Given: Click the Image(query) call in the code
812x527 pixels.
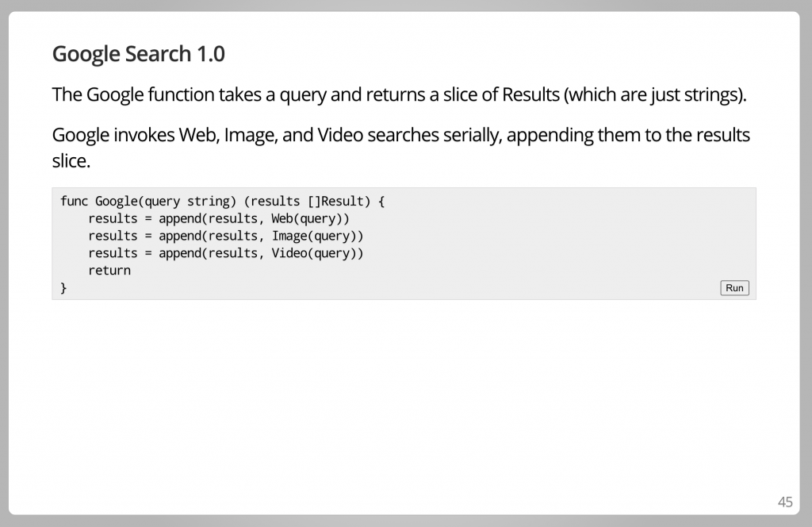Looking at the screenshot, I should [x=314, y=236].
